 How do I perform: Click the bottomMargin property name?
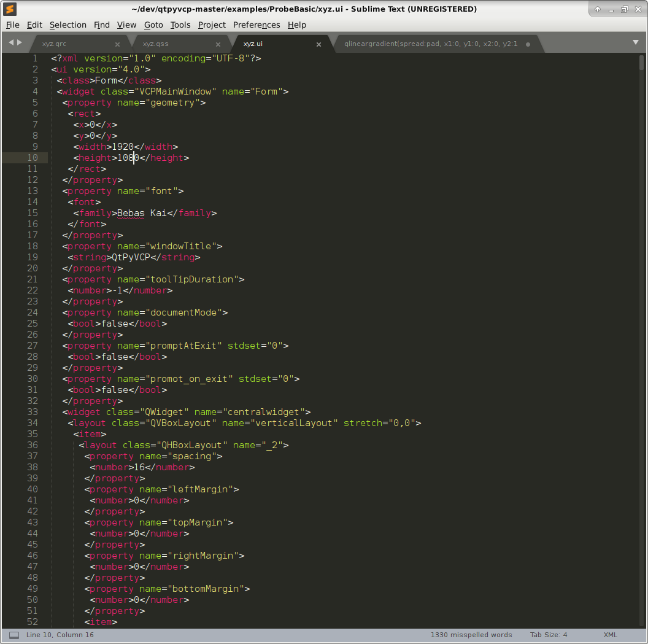[x=206, y=589]
